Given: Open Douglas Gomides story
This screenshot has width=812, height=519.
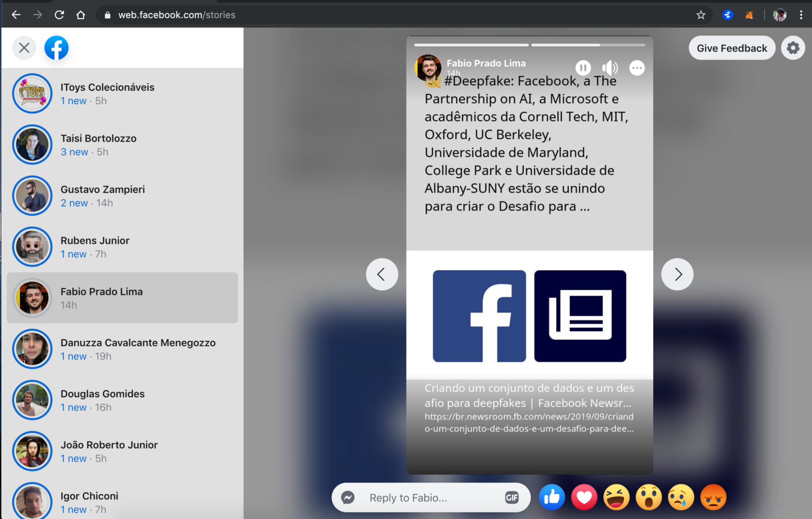Looking at the screenshot, I should [x=122, y=400].
